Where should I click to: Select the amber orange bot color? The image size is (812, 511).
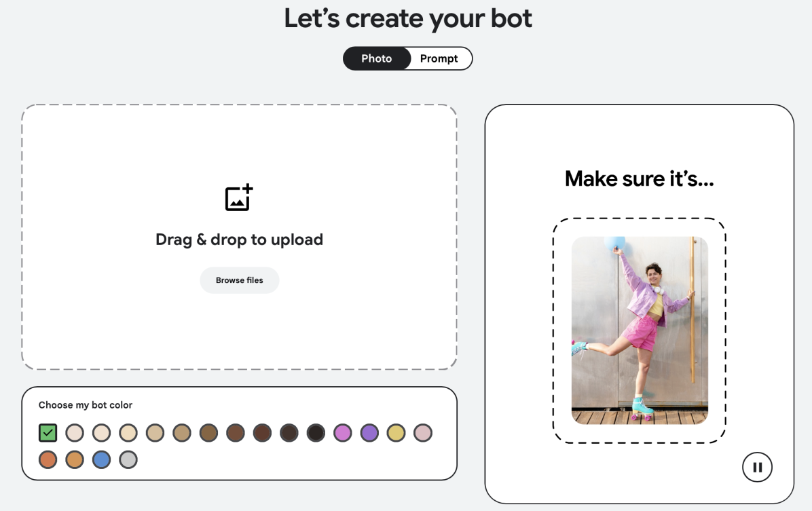coord(75,459)
